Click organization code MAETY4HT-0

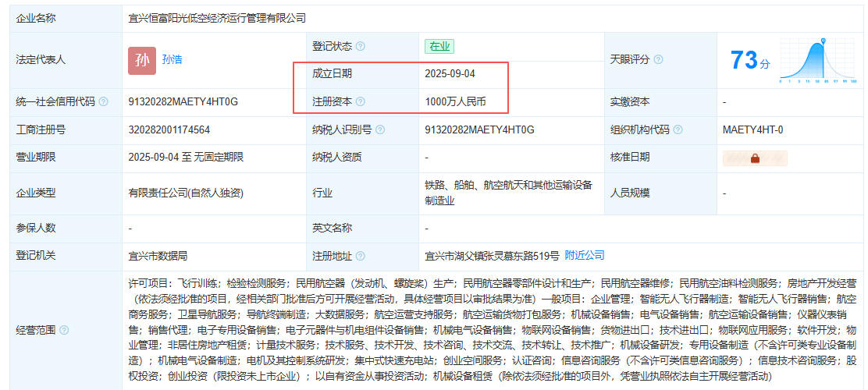(x=752, y=130)
